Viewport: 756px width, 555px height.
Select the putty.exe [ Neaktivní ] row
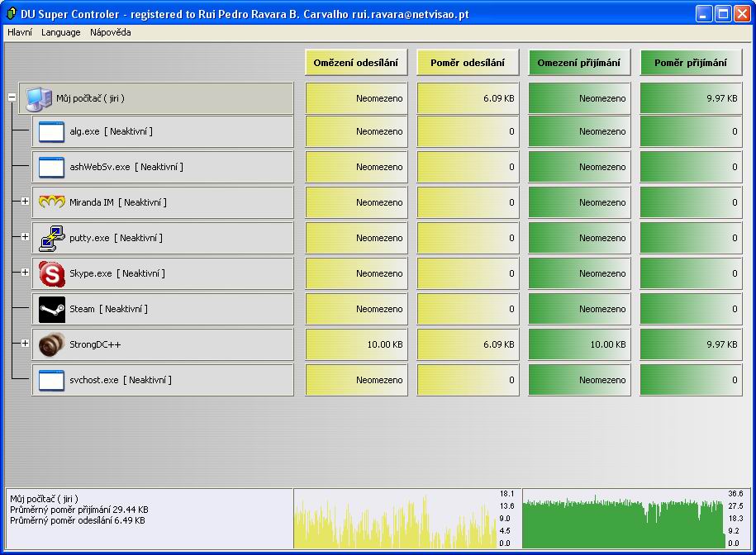pyautogui.click(x=163, y=238)
